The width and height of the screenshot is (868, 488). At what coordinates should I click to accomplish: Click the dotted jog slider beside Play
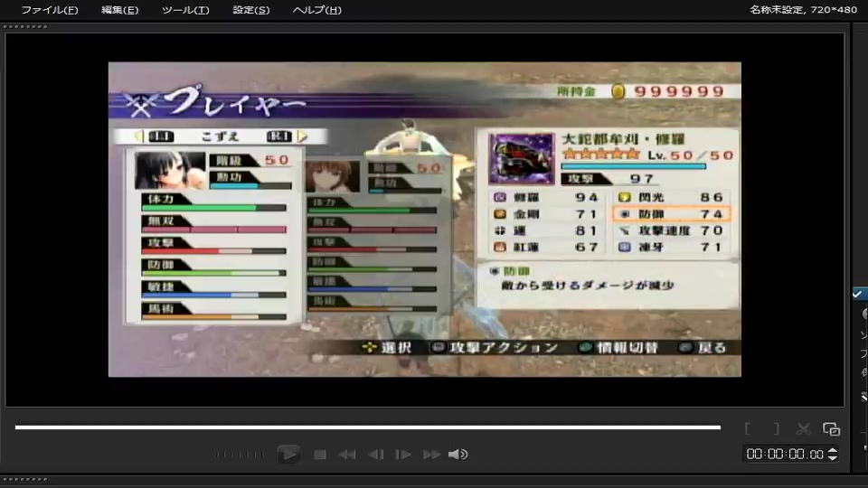coord(240,455)
